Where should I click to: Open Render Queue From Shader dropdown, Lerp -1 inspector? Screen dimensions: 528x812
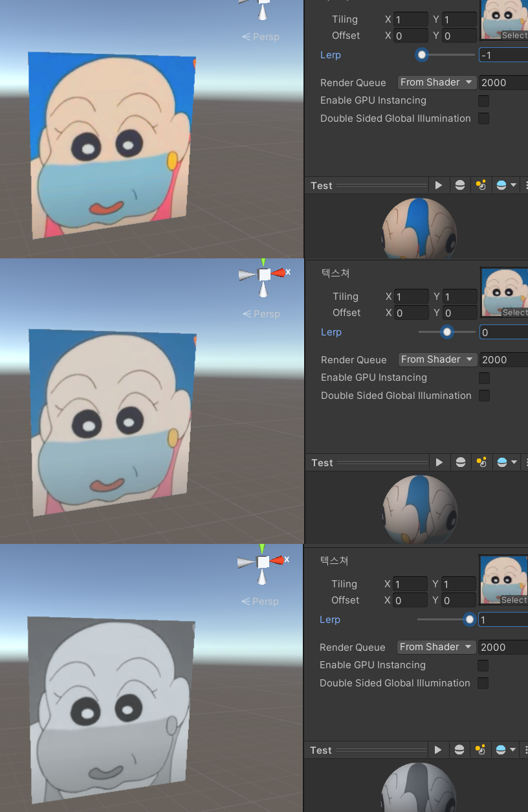click(437, 82)
